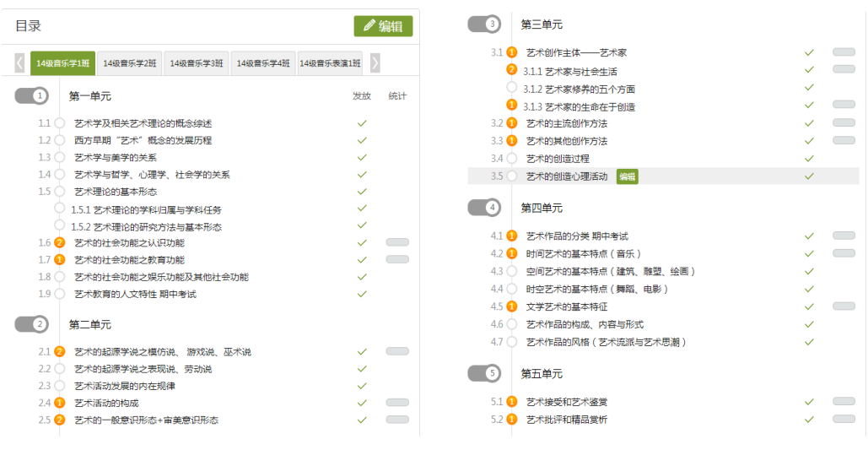Open the 14级音乐表演1班 tab
Screen dimensions: 868x450
[x=331, y=63]
